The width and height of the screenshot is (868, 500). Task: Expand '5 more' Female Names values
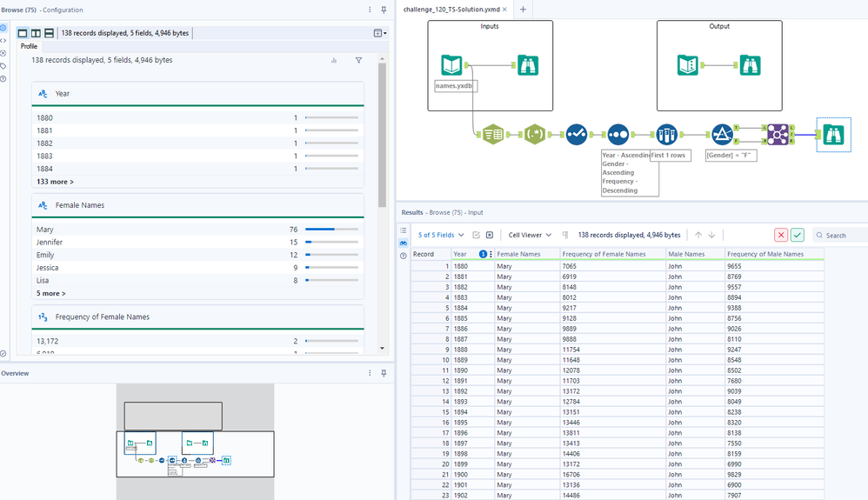(50, 294)
